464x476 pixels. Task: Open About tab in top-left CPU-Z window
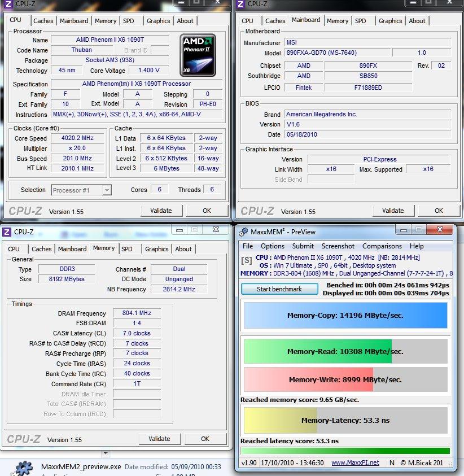[185, 21]
